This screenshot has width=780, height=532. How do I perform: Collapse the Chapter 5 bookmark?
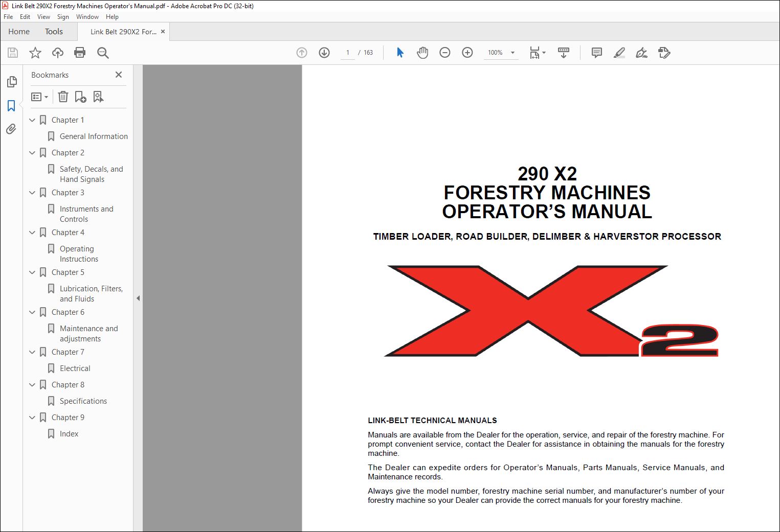point(32,272)
